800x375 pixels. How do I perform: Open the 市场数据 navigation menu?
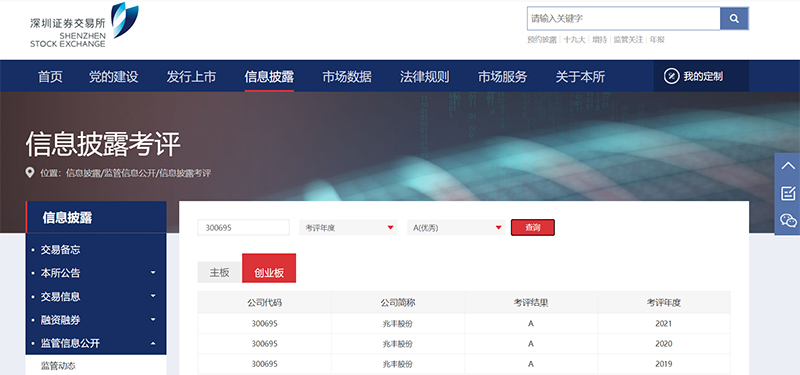click(347, 77)
